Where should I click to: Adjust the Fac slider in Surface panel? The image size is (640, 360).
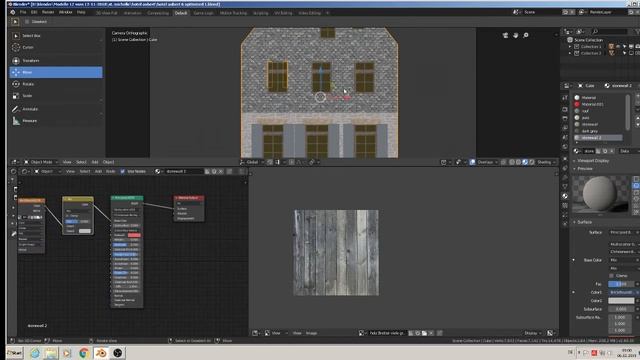coord(621,284)
